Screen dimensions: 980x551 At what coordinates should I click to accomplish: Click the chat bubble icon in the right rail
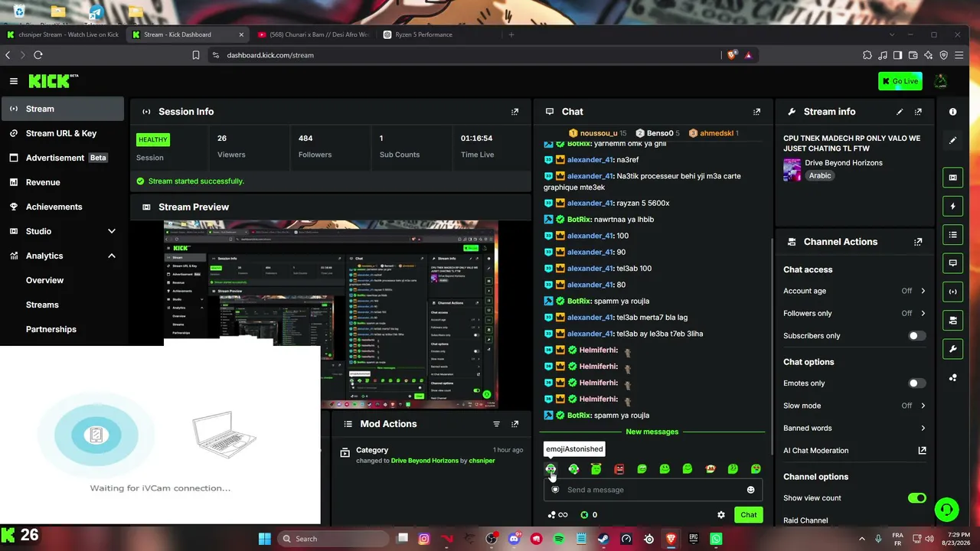(x=952, y=263)
